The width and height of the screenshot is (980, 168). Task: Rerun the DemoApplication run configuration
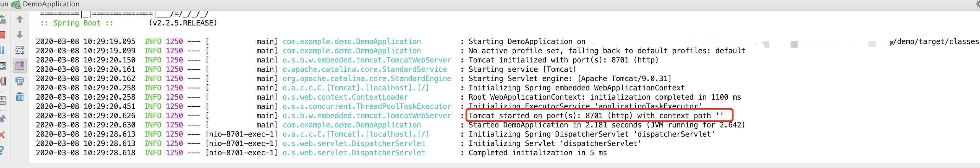tap(2, 19)
